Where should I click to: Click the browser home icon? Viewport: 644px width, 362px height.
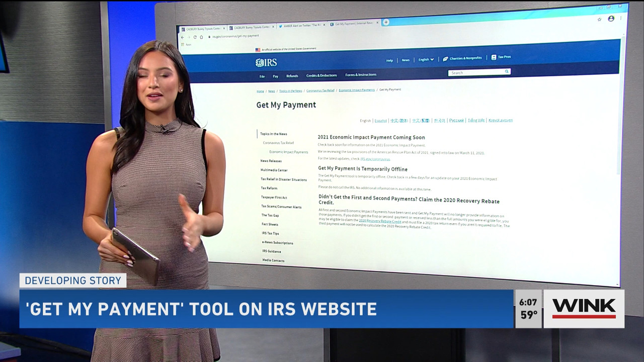(x=201, y=37)
